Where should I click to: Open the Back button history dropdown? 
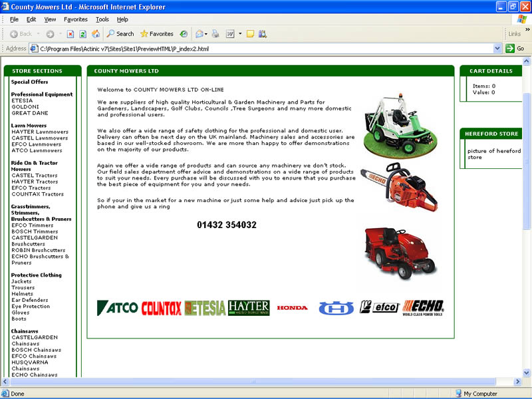tap(37, 34)
